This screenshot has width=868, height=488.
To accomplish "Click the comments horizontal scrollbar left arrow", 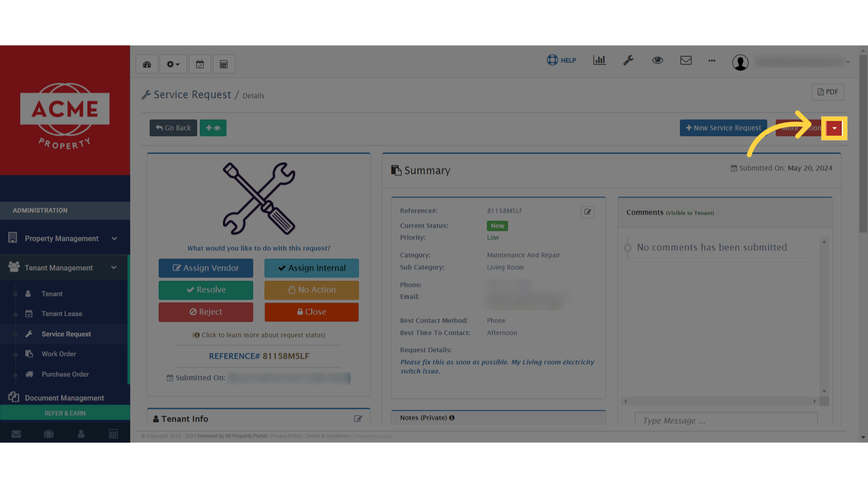I will [x=626, y=401].
